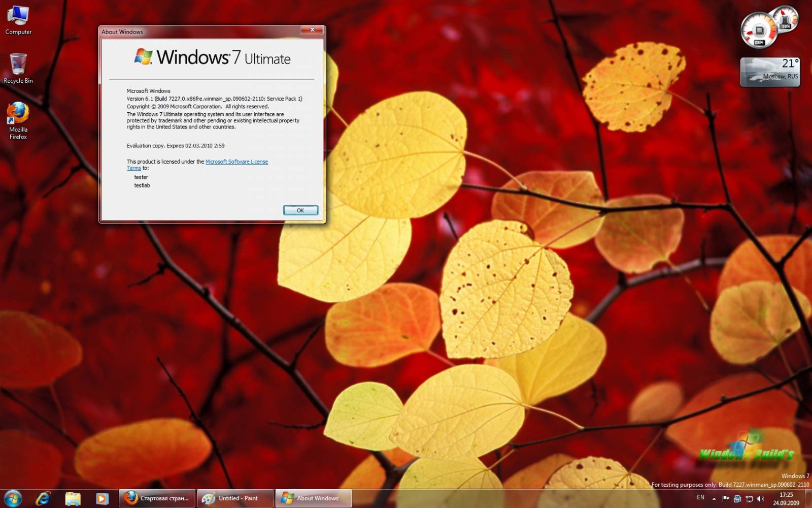Click the CPU meter gadget

759,30
